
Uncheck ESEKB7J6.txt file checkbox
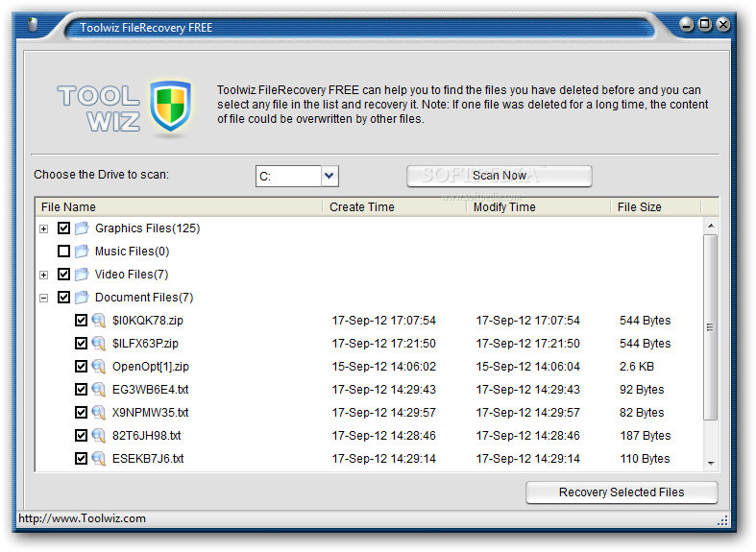click(81, 459)
